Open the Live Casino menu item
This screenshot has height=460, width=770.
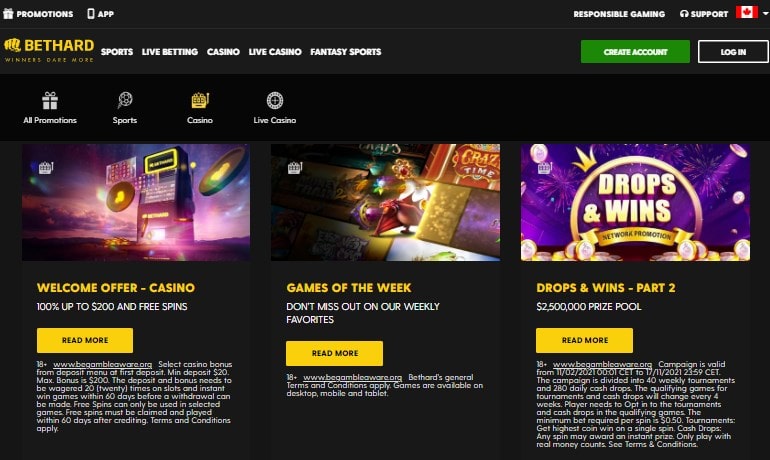[x=275, y=52]
